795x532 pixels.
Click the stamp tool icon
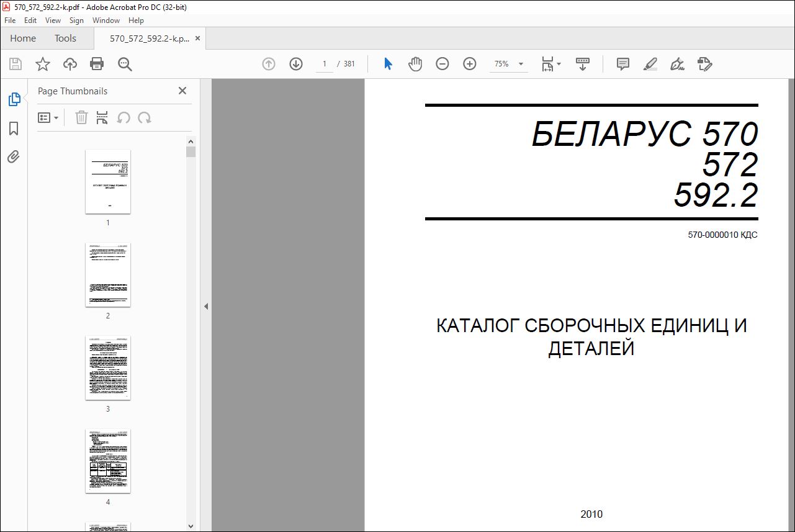(705, 64)
